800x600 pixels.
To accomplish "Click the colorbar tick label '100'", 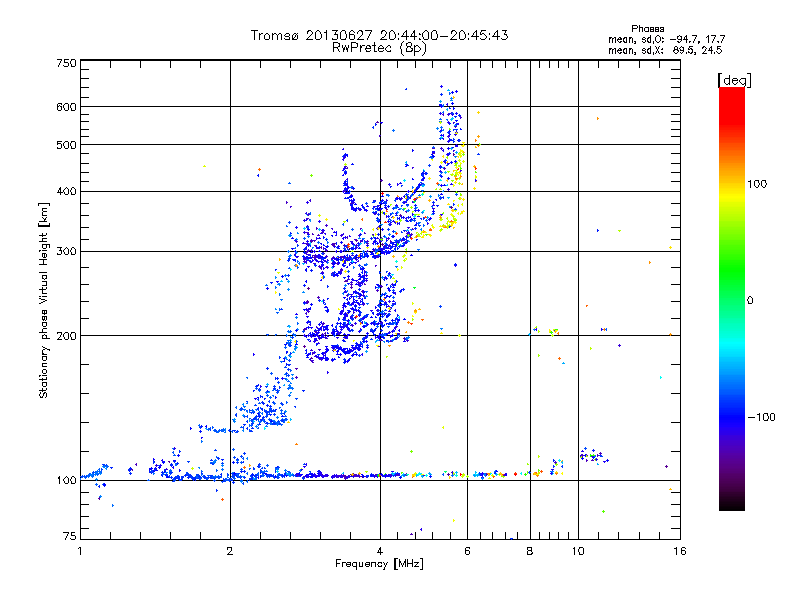I will click(757, 184).
